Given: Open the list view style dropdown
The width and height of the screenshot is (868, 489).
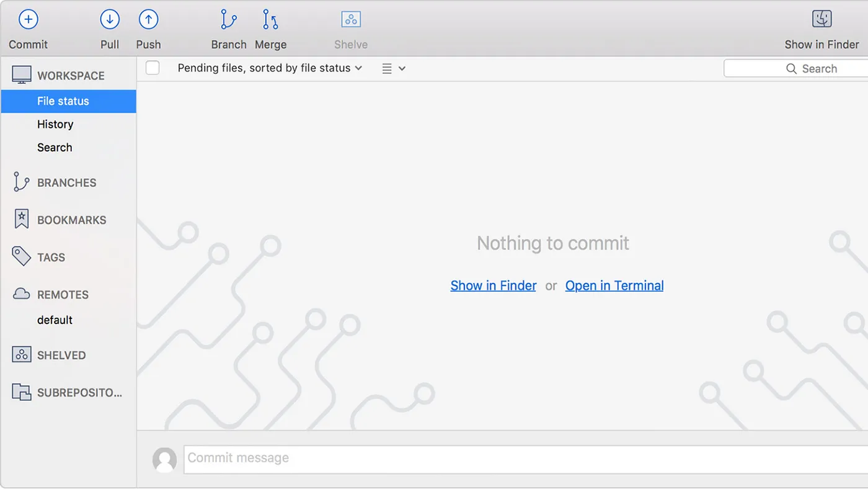Looking at the screenshot, I should tap(394, 69).
